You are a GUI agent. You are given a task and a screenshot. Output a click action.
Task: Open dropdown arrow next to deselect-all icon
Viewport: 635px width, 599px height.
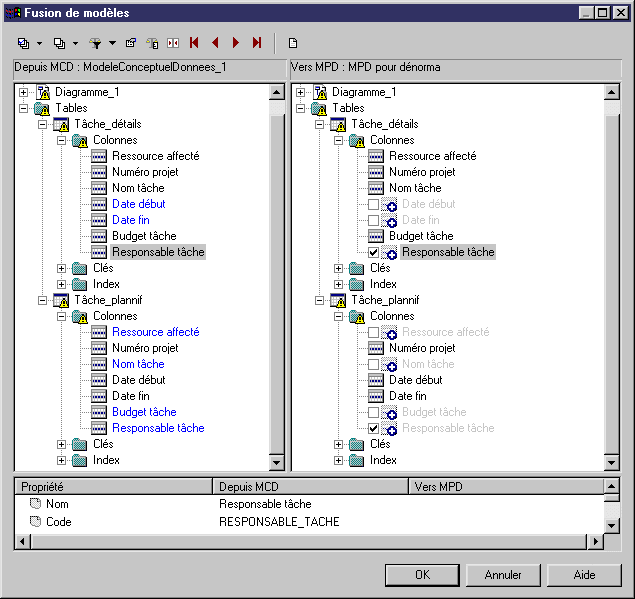[x=75, y=43]
